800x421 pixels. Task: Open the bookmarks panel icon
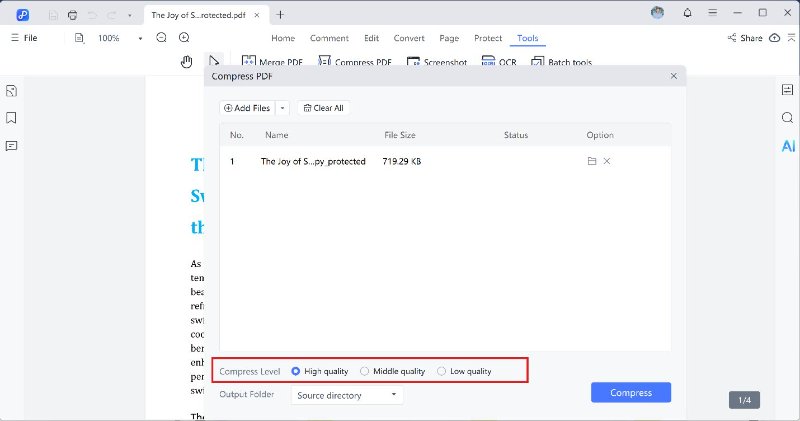pyautogui.click(x=11, y=118)
